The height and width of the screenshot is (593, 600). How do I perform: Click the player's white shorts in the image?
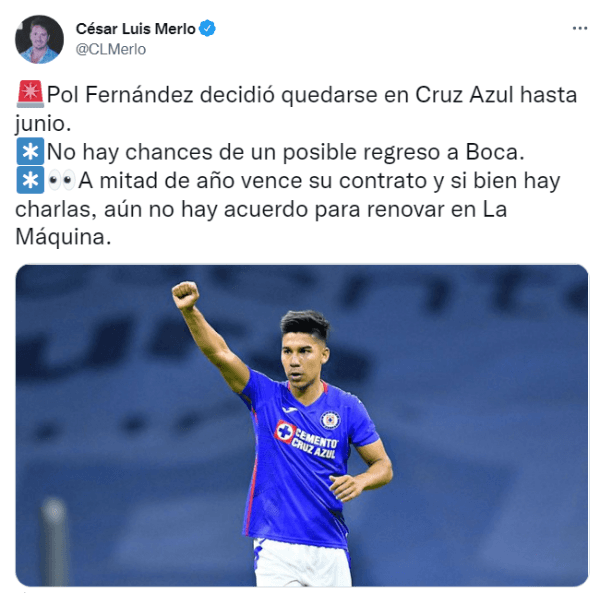(x=302, y=562)
